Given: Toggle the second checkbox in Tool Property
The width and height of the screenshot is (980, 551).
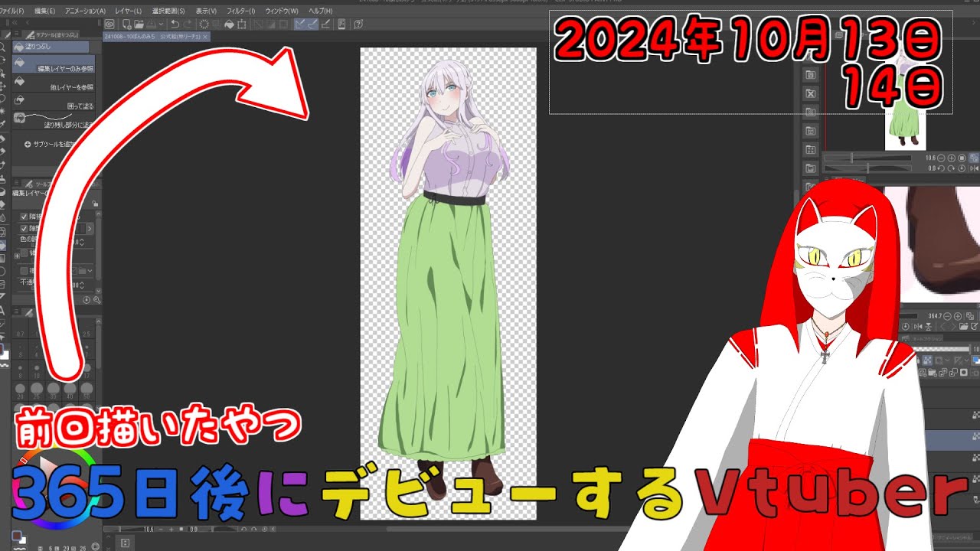Looking at the screenshot, I should point(24,228).
